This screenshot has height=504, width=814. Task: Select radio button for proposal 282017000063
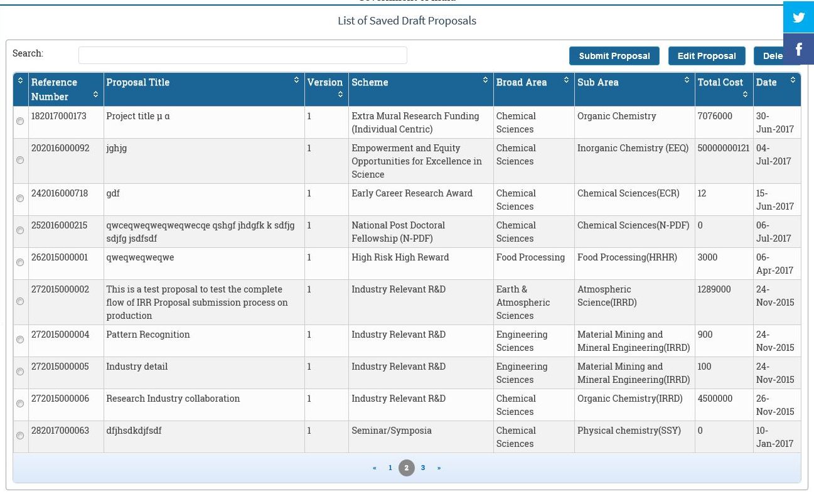point(20,436)
